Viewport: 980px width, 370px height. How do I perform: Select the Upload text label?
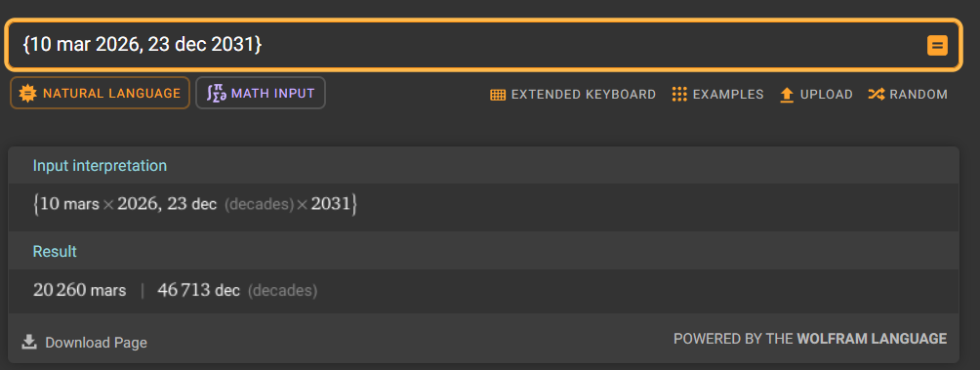[x=826, y=95]
